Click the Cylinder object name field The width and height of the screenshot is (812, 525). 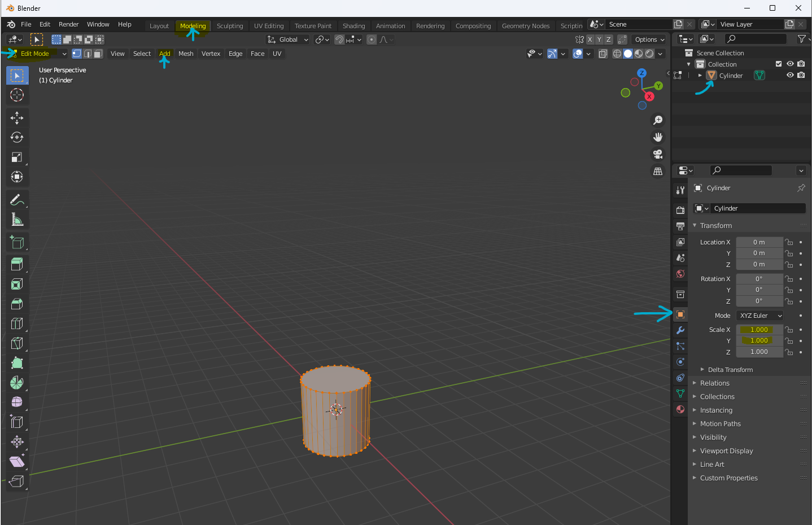757,208
